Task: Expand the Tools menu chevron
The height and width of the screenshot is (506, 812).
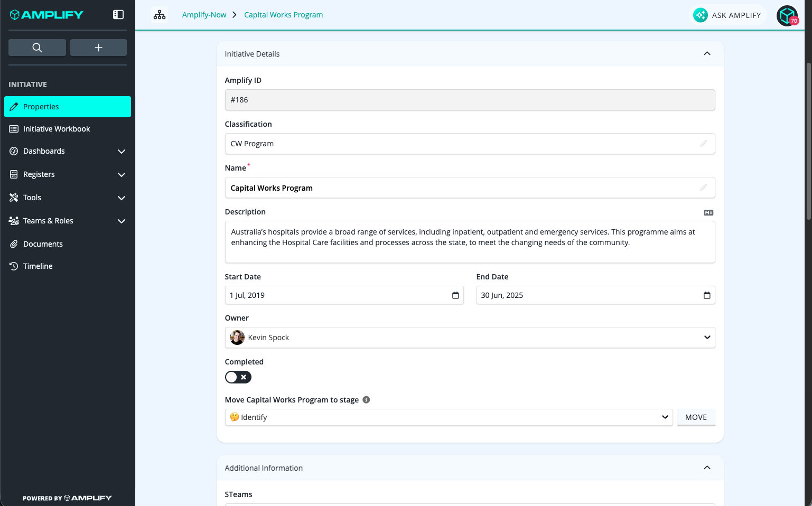Action: coord(122,198)
